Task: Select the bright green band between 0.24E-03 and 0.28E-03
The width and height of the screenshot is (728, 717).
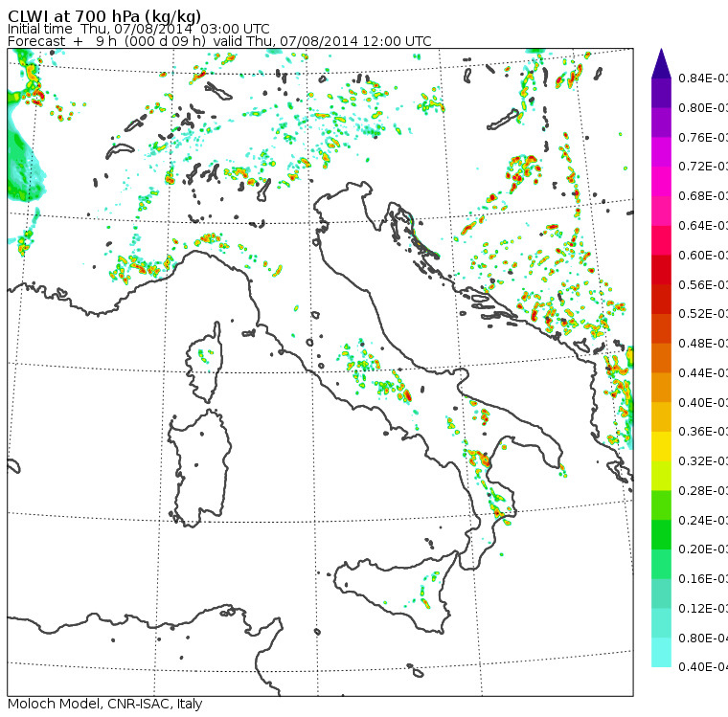Action: point(661,504)
